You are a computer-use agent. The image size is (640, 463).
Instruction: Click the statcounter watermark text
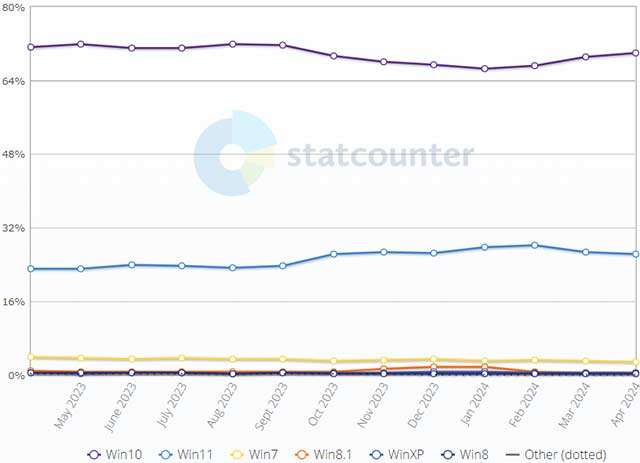tap(380, 156)
